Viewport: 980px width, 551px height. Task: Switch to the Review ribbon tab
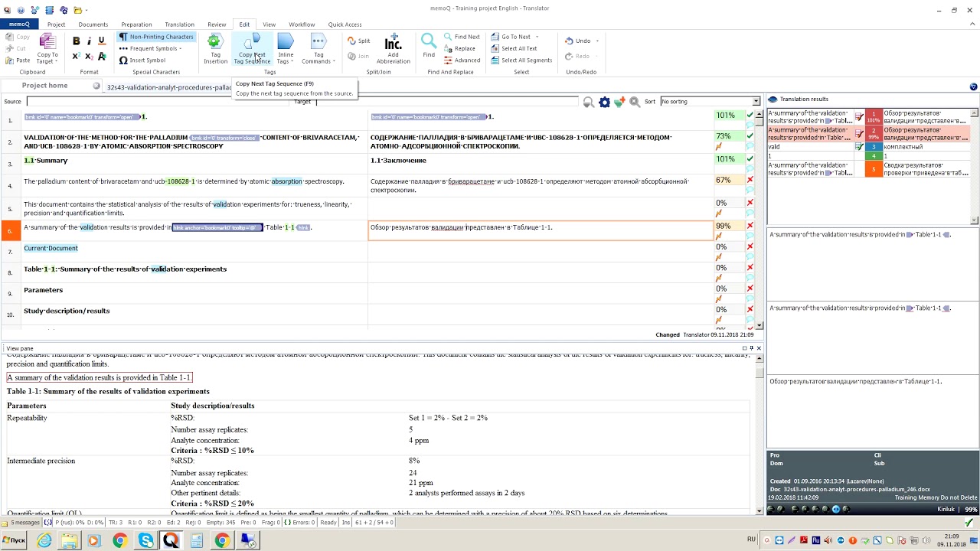pyautogui.click(x=217, y=24)
